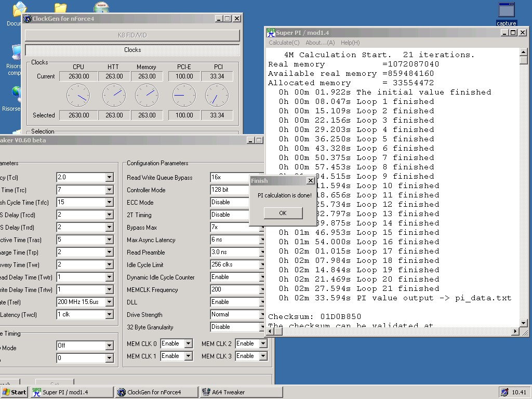Viewport: 532px width, 399px height.
Task: Open the MEM CLK 2 dropdown
Action: [x=263, y=344]
